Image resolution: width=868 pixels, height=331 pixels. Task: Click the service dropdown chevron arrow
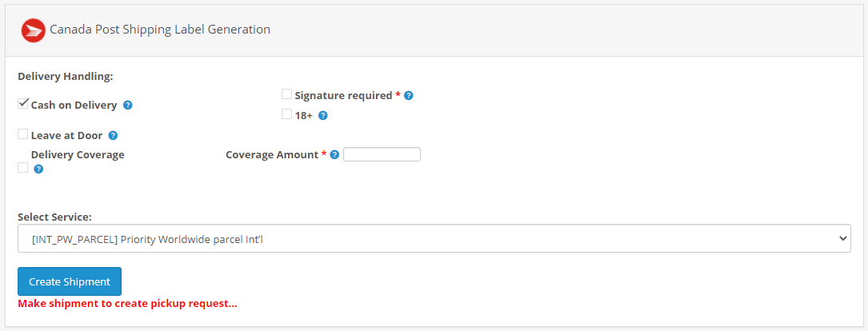pyautogui.click(x=842, y=238)
